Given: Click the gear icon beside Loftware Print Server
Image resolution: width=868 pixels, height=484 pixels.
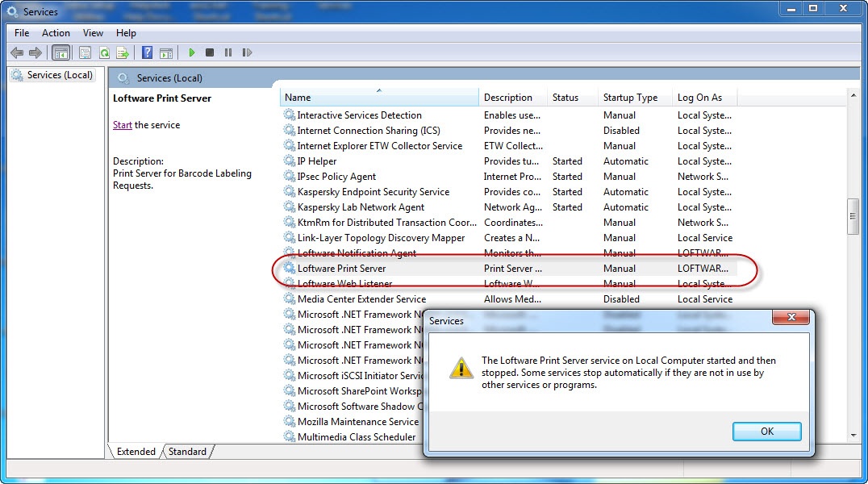Looking at the screenshot, I should [x=290, y=268].
